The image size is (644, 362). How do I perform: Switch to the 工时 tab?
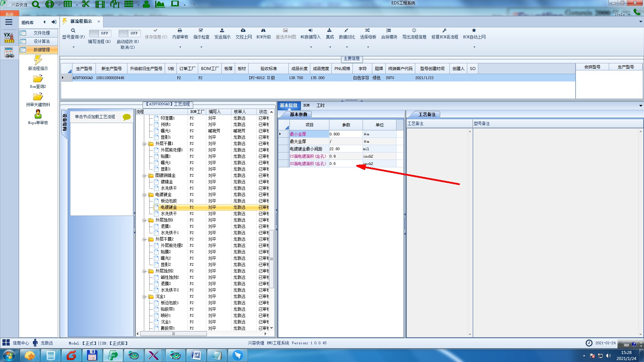(320, 105)
